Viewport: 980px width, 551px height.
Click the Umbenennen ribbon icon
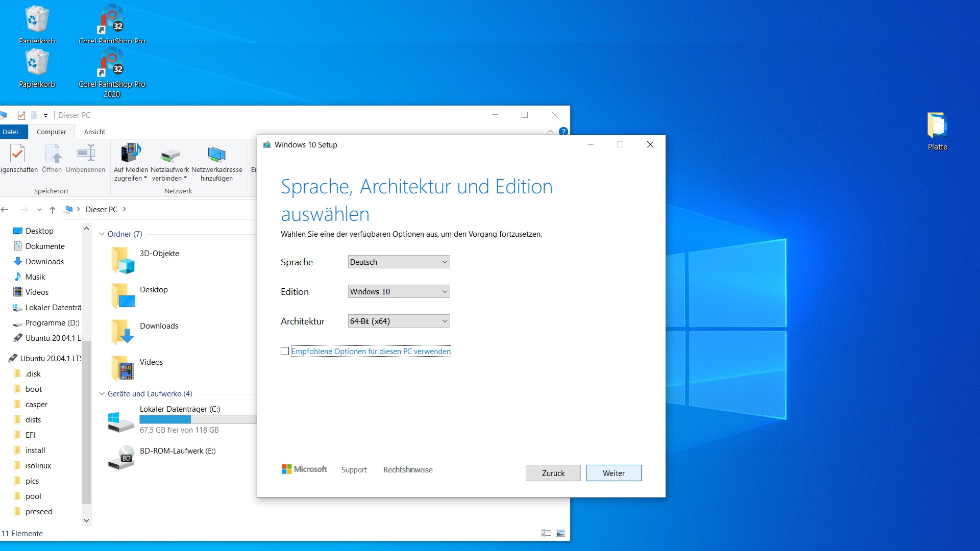point(86,153)
